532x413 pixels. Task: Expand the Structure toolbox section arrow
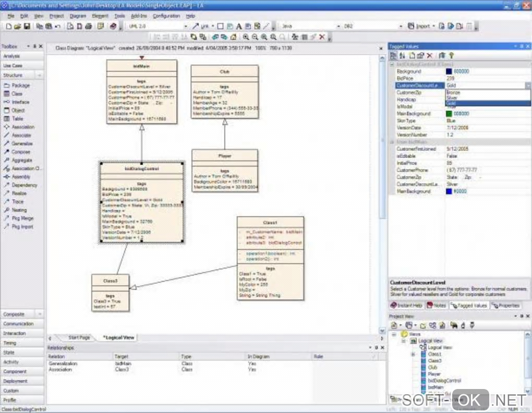click(x=39, y=75)
